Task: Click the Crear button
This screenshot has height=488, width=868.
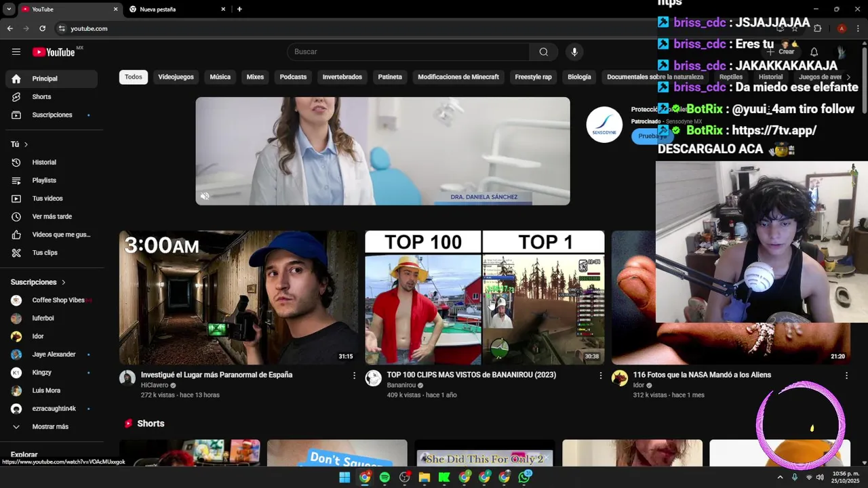Action: pos(781,52)
